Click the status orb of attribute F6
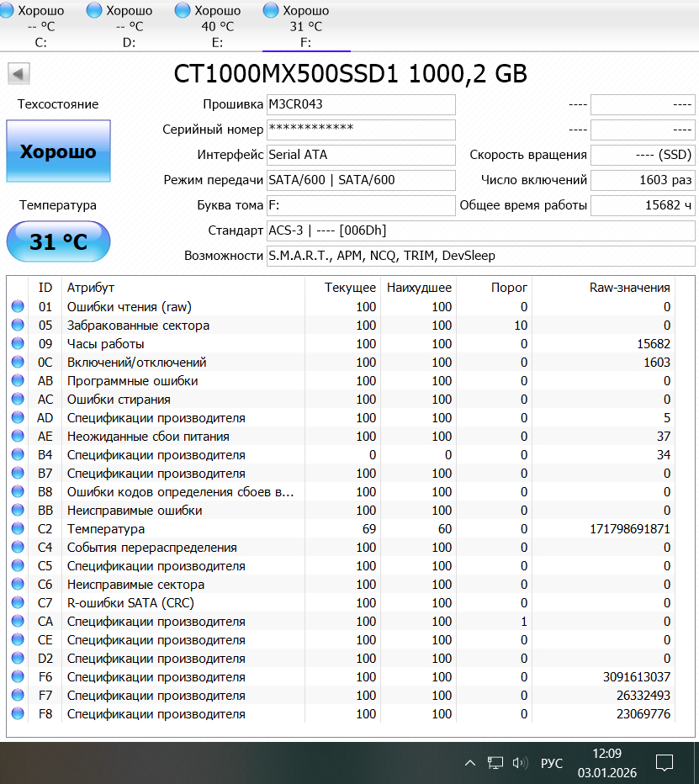 (18, 676)
